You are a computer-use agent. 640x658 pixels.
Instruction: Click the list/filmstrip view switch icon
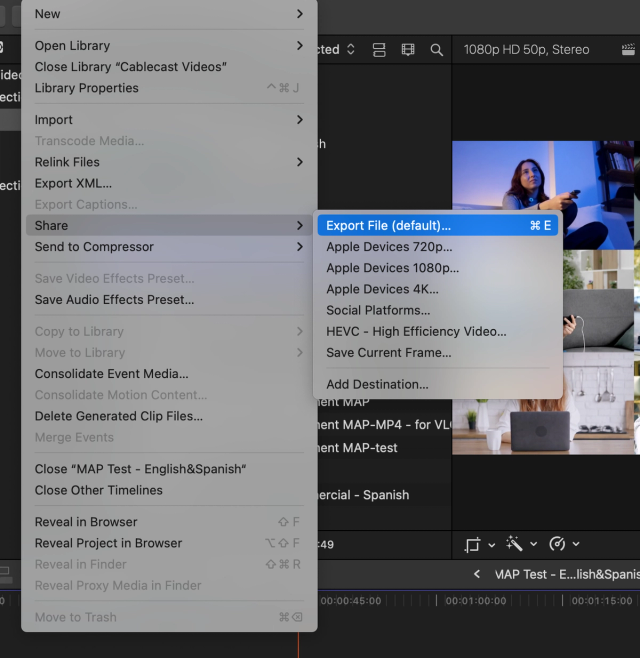[x=379, y=49]
